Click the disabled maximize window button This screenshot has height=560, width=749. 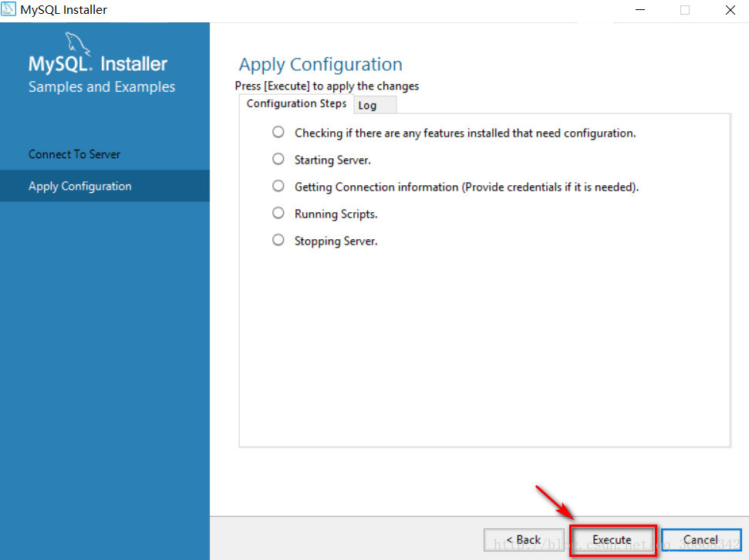point(685,10)
